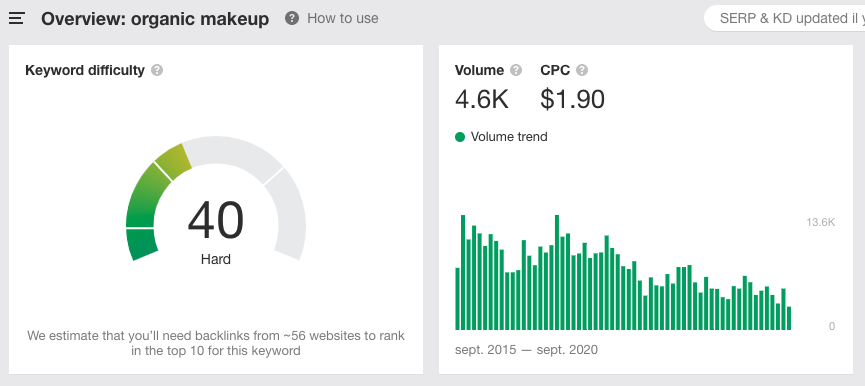Click the sept. 2015 — sept. 2020 date range
Viewport: 865px width, 386px height.
point(526,350)
